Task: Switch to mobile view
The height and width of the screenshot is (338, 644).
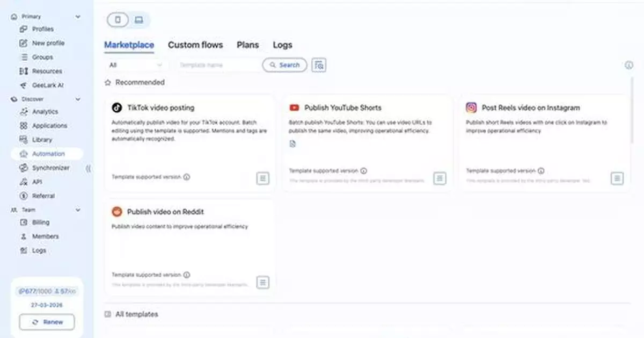Action: (x=119, y=19)
